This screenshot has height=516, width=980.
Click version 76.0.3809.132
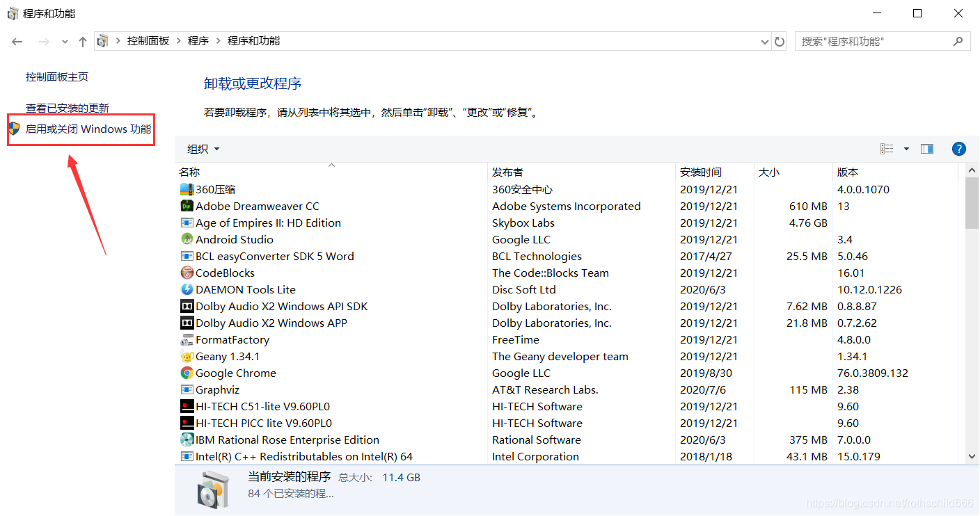tap(873, 373)
